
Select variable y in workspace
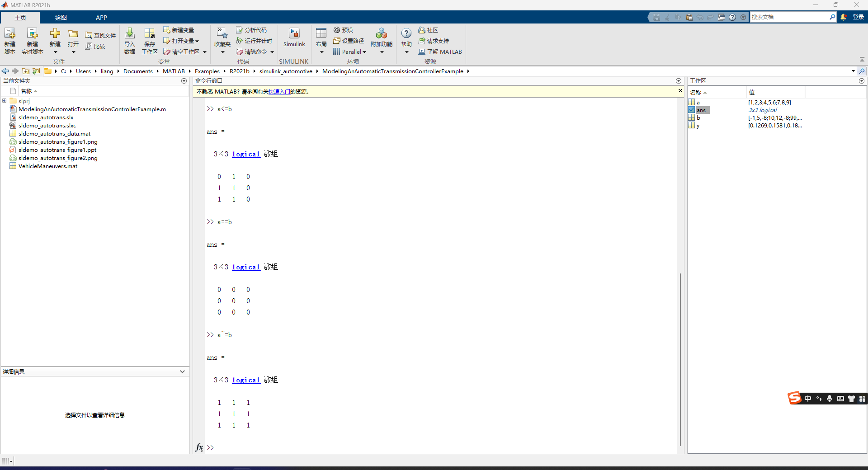point(698,126)
